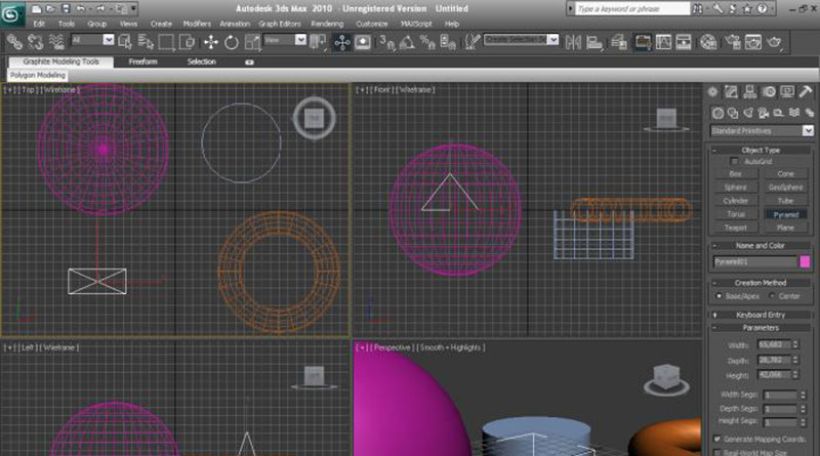Viewport: 820px width, 456px height.
Task: Toggle Window/Crossing selection mode
Action: point(187,42)
